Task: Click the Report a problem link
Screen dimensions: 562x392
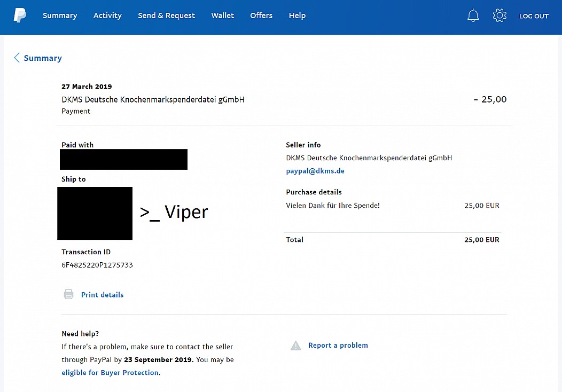Action: pyautogui.click(x=338, y=346)
